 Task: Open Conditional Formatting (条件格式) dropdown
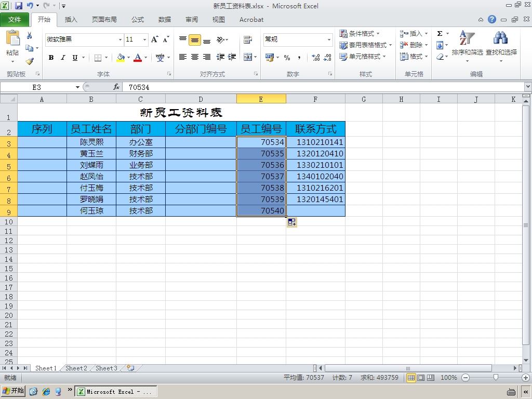360,34
